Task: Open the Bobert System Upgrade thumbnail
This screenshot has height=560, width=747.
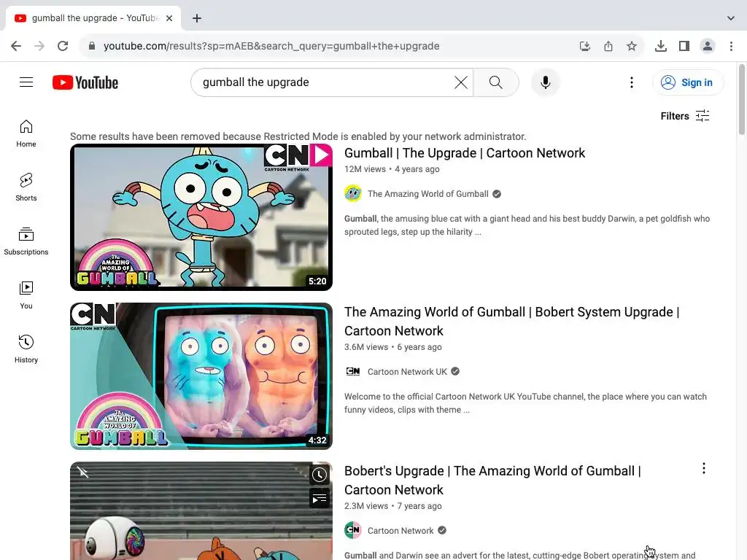Action: click(x=201, y=376)
